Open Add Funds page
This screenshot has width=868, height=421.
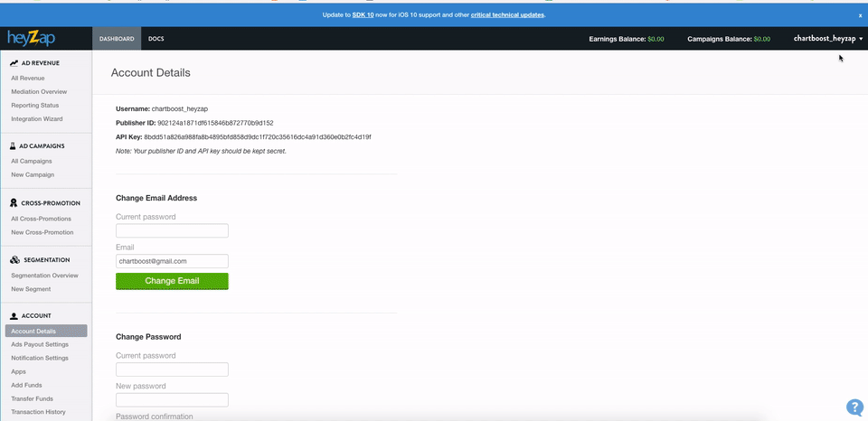pyautogui.click(x=26, y=385)
